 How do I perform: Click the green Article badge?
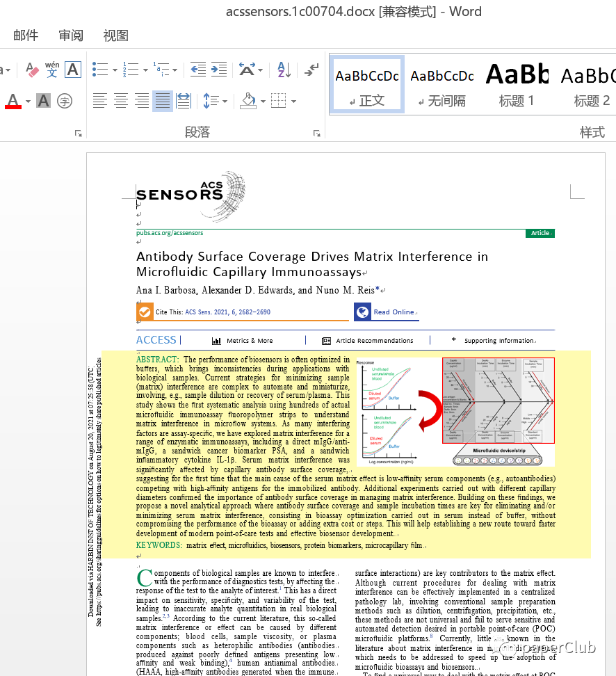[x=540, y=233]
